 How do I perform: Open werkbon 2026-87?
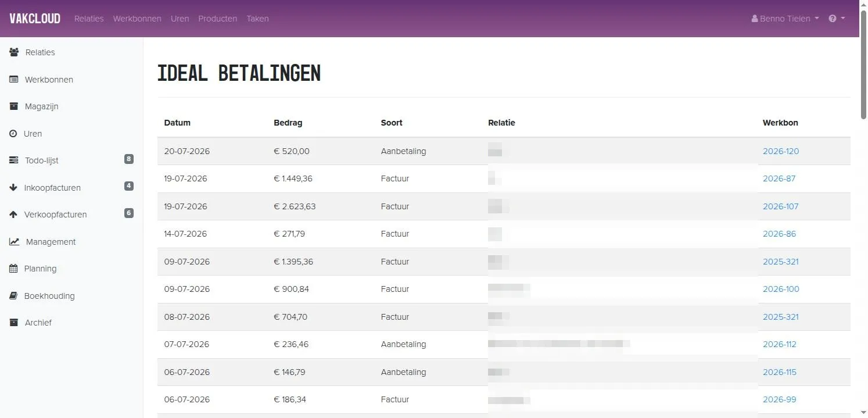pyautogui.click(x=779, y=178)
